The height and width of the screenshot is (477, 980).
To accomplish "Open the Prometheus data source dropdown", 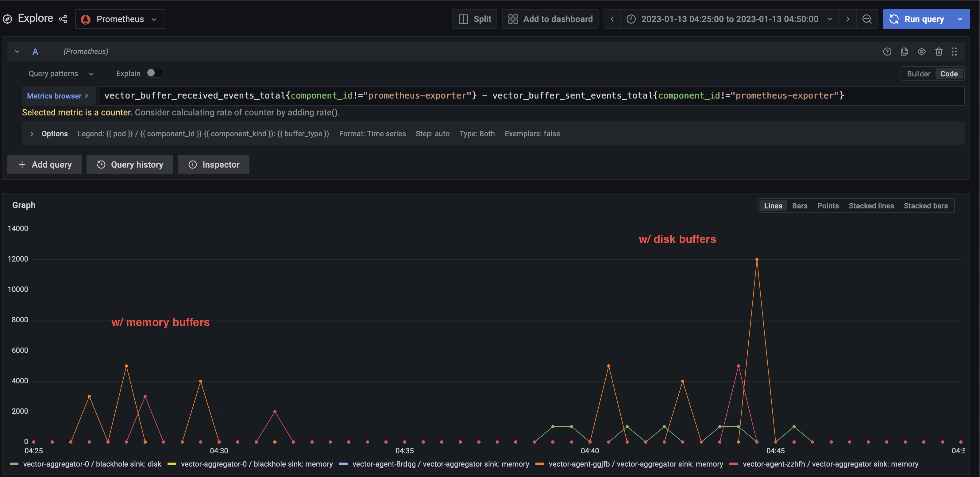I will click(x=119, y=19).
